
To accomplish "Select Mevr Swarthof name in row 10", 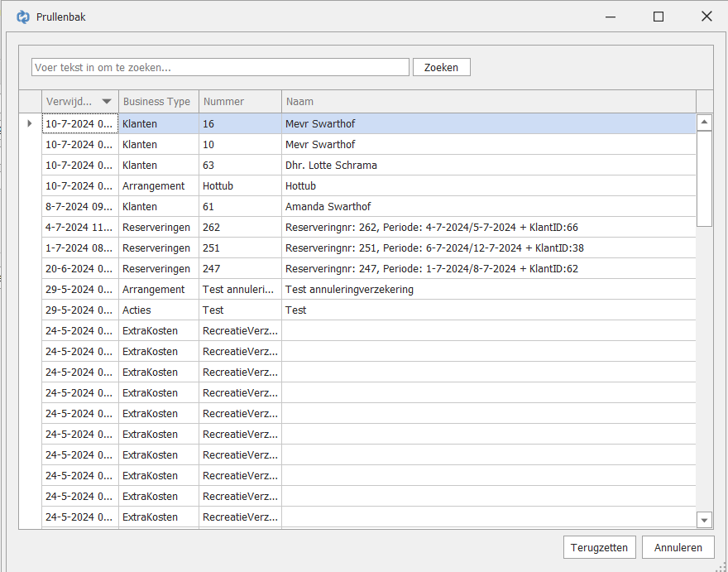I will (320, 145).
